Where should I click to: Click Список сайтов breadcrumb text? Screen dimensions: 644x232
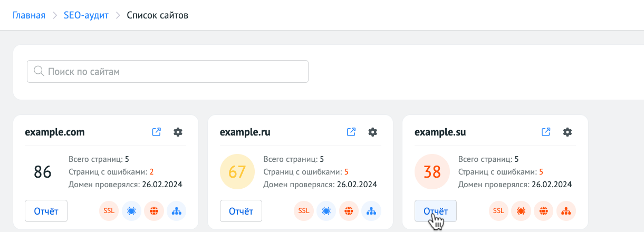pyautogui.click(x=158, y=15)
